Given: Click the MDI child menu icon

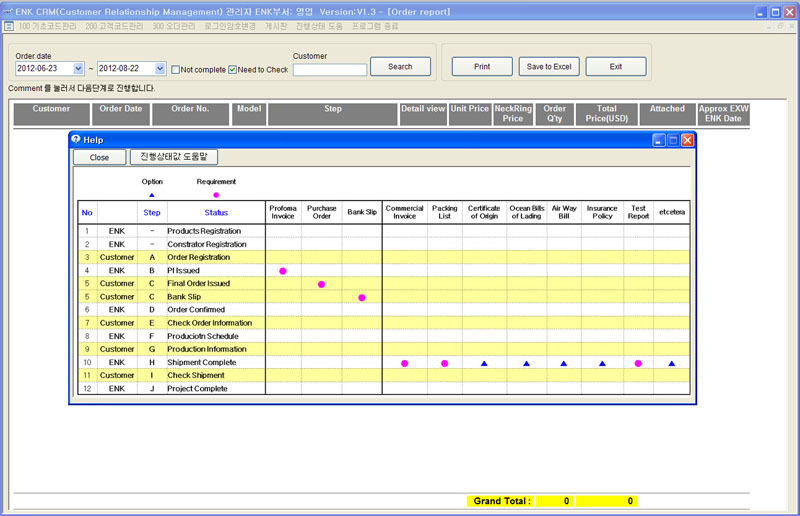Looking at the screenshot, I should coord(9,26).
